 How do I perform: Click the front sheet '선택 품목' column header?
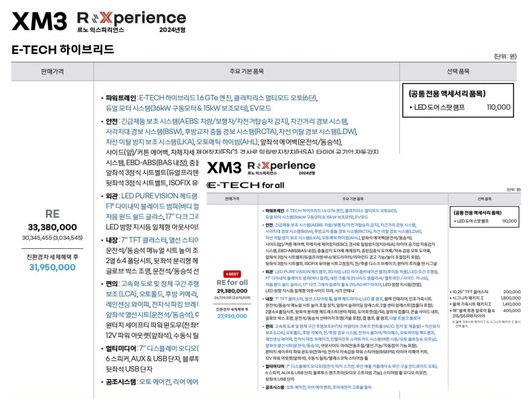click(484, 199)
